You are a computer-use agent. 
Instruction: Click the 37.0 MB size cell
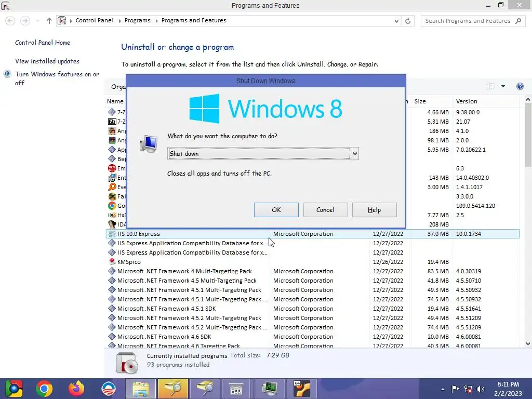(x=438, y=234)
